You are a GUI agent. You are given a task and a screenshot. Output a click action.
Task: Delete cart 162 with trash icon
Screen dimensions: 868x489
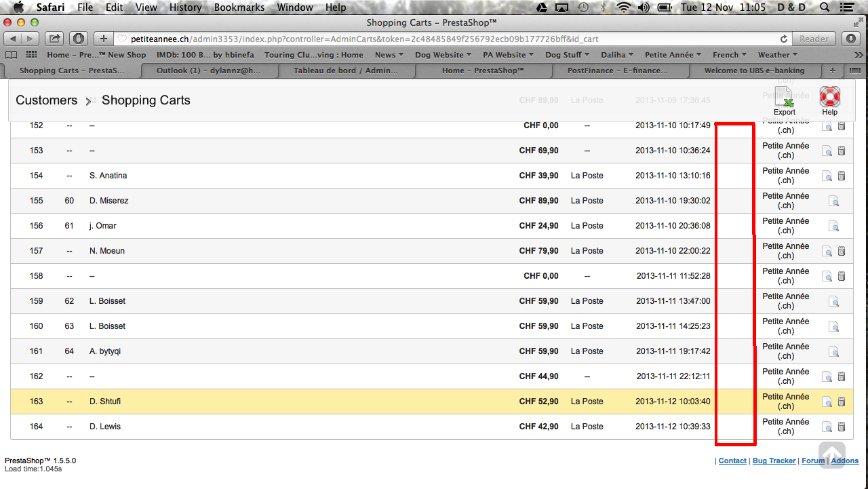coord(842,376)
